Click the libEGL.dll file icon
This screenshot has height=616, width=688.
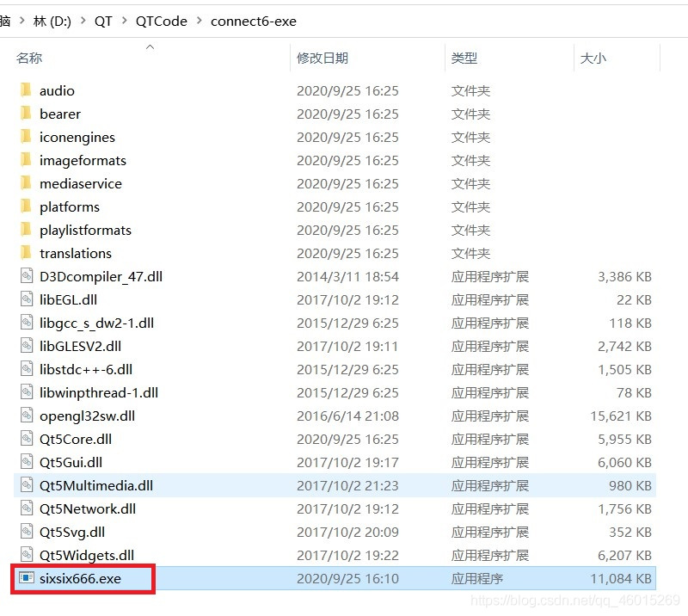[27, 299]
